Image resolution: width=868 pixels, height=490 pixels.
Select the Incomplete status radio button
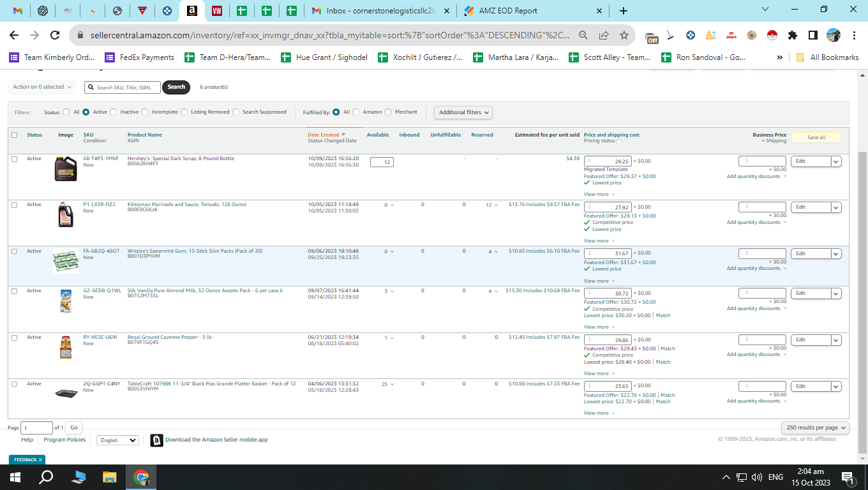pyautogui.click(x=145, y=112)
